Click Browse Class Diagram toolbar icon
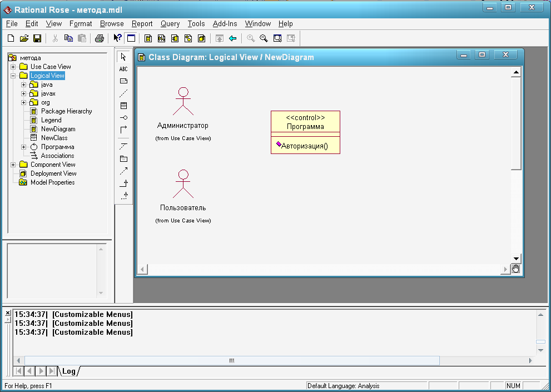 pyautogui.click(x=148, y=38)
